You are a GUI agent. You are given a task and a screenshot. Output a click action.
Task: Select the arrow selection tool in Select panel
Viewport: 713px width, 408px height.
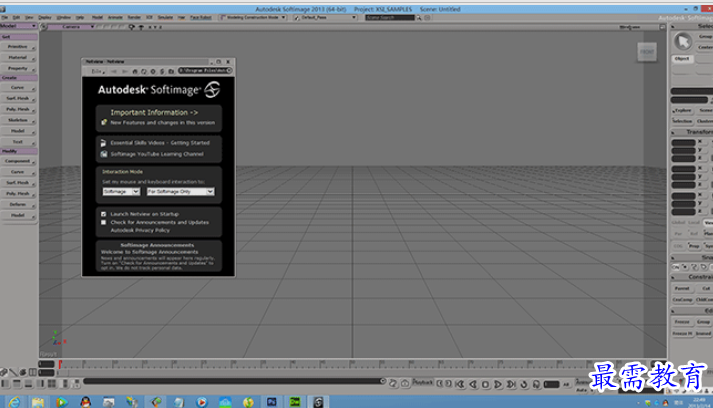(x=683, y=42)
